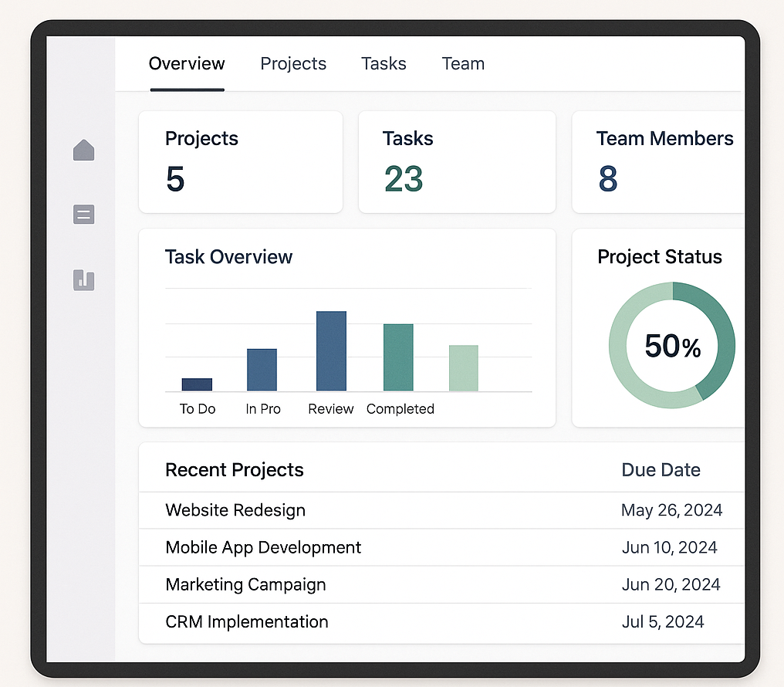This screenshot has height=687, width=784.
Task: Click the light green unlabeled chart bar
Action: [x=463, y=368]
